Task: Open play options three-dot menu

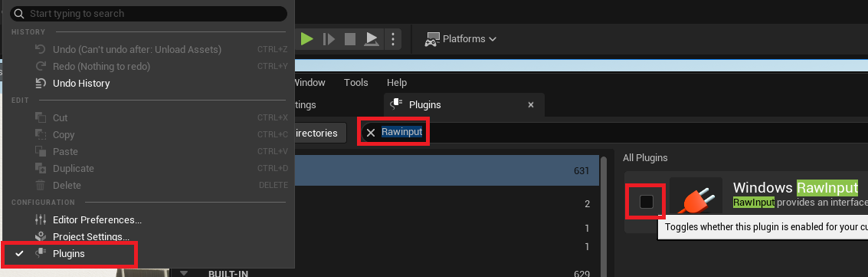Action: (x=392, y=39)
